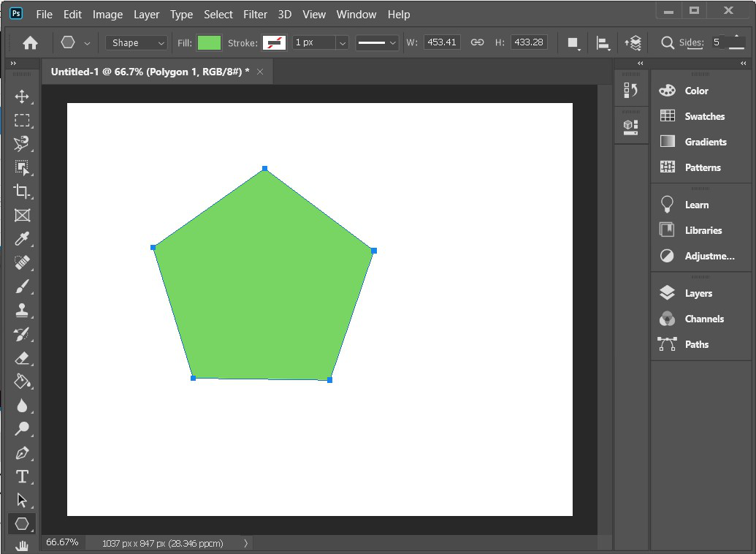Close the Untitled-1 document tab
The height and width of the screenshot is (554, 756).
click(260, 72)
